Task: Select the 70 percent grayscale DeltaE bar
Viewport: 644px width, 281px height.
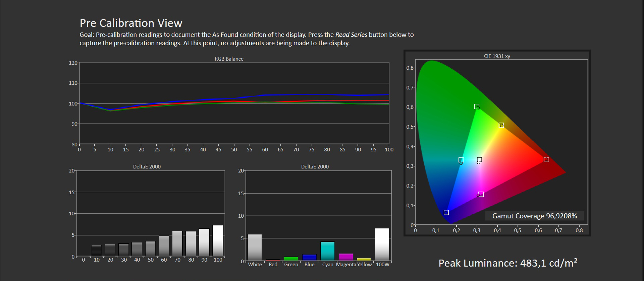Action: click(x=177, y=243)
